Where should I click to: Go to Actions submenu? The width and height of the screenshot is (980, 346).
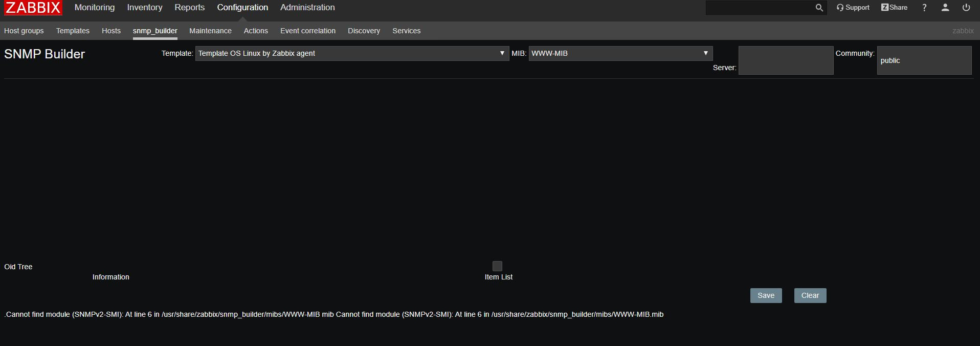256,31
